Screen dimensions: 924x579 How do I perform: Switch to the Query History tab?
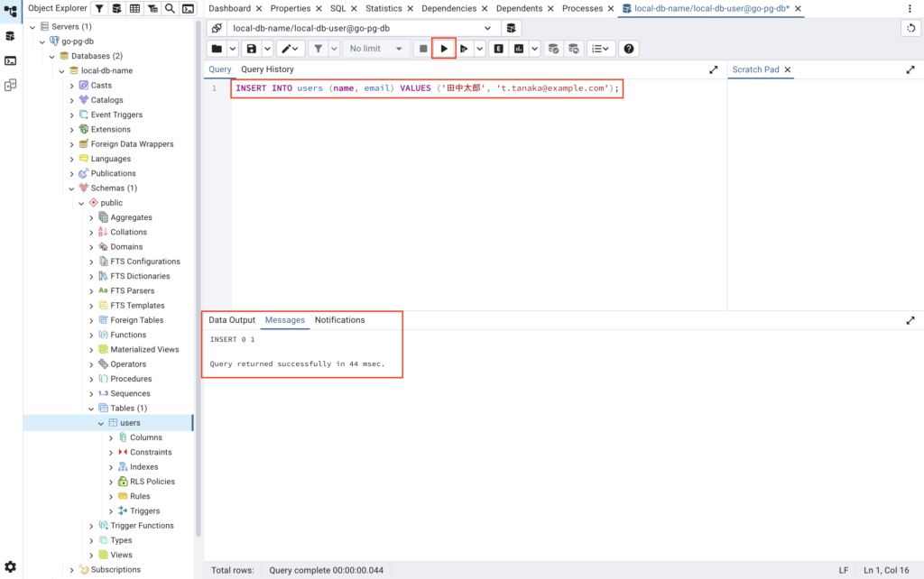click(x=267, y=69)
